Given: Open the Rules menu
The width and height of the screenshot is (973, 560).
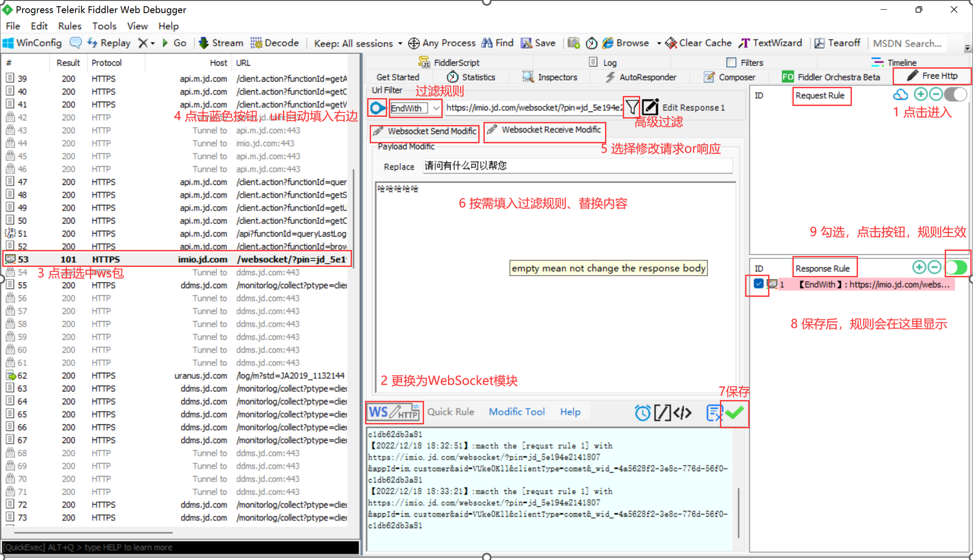Looking at the screenshot, I should tap(69, 26).
